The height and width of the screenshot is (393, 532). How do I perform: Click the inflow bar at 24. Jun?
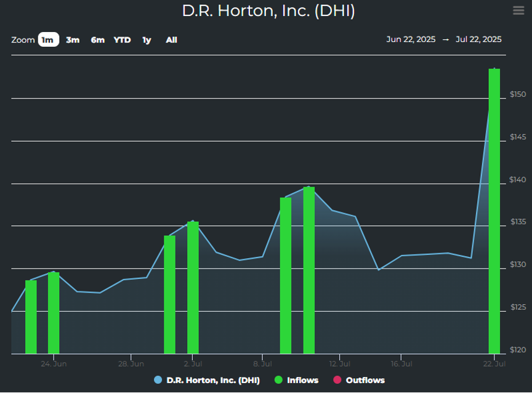click(x=54, y=313)
